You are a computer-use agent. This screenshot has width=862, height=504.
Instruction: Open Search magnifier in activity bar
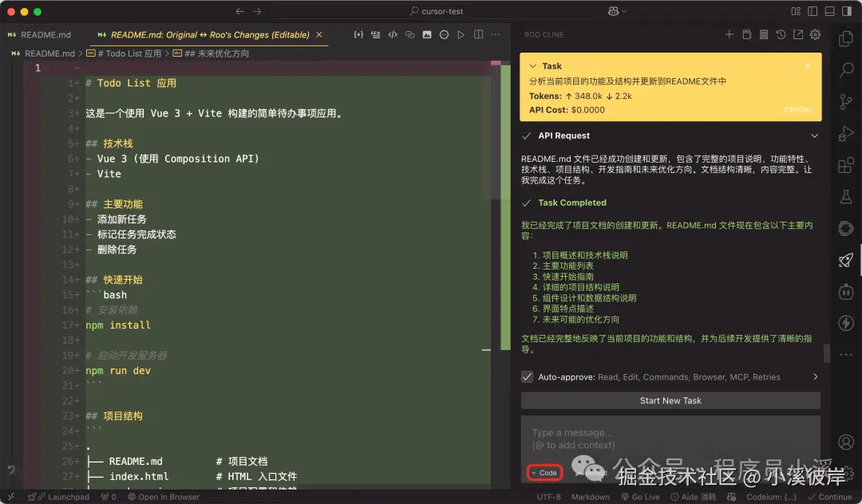[846, 70]
